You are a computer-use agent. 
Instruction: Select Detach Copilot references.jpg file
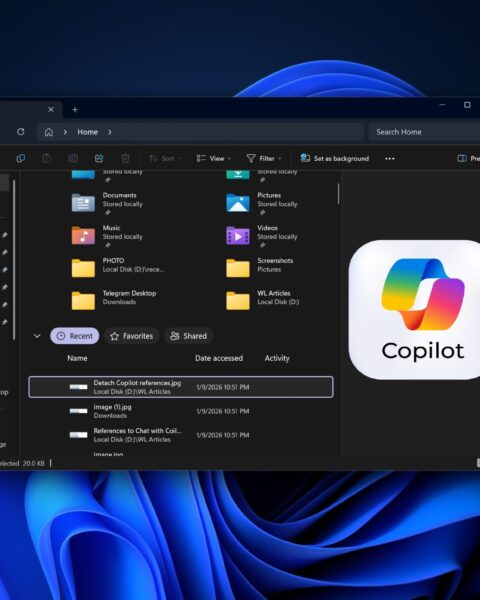pyautogui.click(x=181, y=387)
